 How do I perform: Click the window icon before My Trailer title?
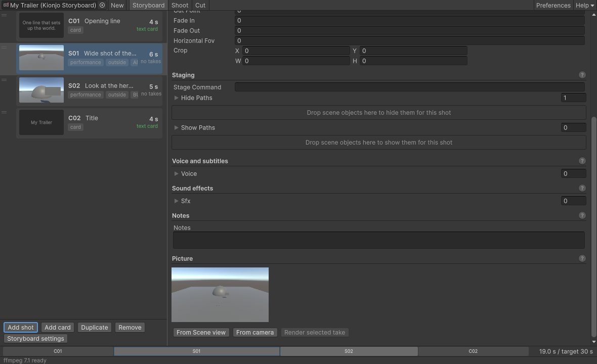coord(6,6)
